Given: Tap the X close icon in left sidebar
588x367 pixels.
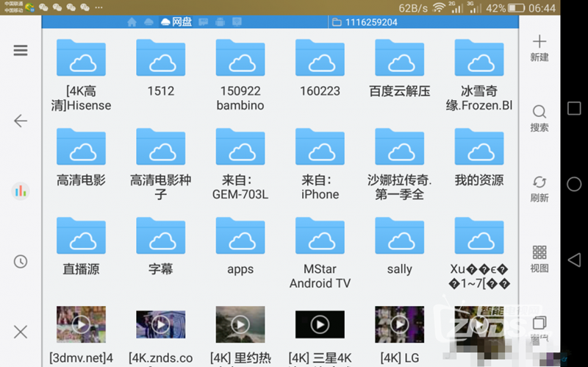Looking at the screenshot, I should point(21,332).
